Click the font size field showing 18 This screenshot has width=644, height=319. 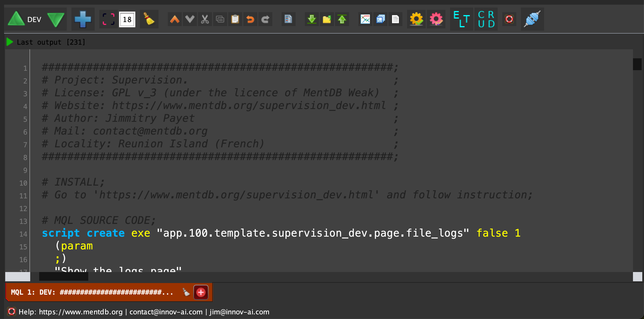(x=127, y=19)
